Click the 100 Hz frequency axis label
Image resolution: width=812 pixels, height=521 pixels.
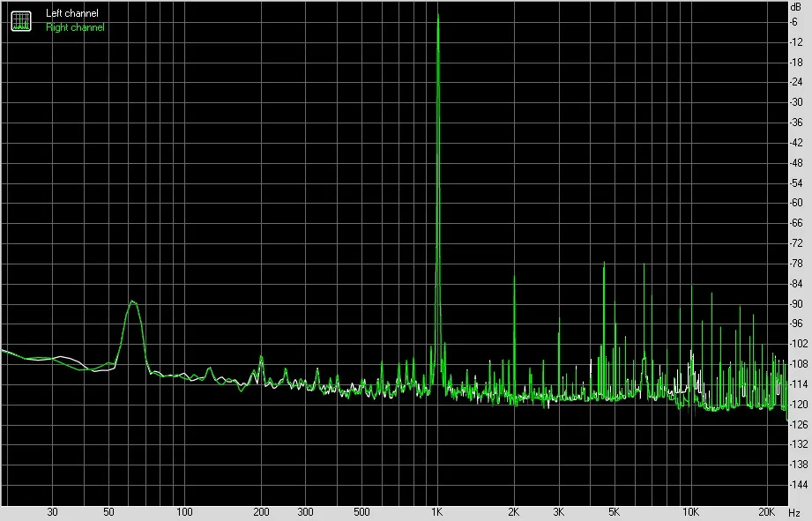pos(184,512)
